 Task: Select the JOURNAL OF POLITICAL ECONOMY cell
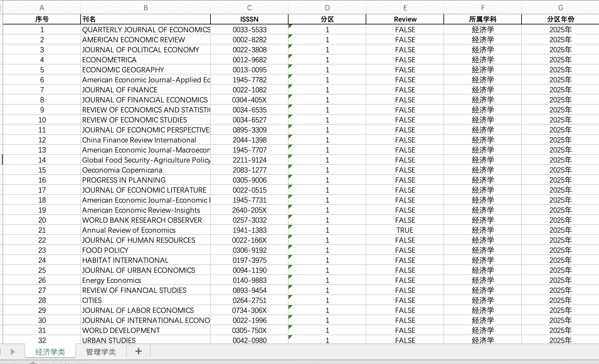[x=146, y=49]
